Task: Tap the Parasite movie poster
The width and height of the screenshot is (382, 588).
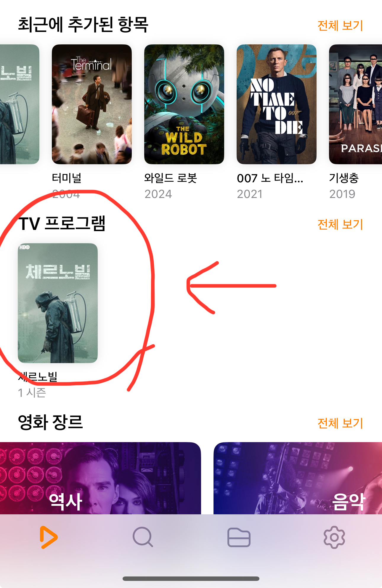Action: pos(355,104)
